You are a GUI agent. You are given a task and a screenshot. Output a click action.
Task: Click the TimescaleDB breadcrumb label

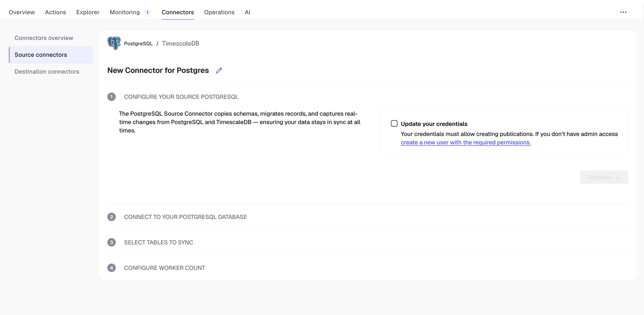[181, 43]
